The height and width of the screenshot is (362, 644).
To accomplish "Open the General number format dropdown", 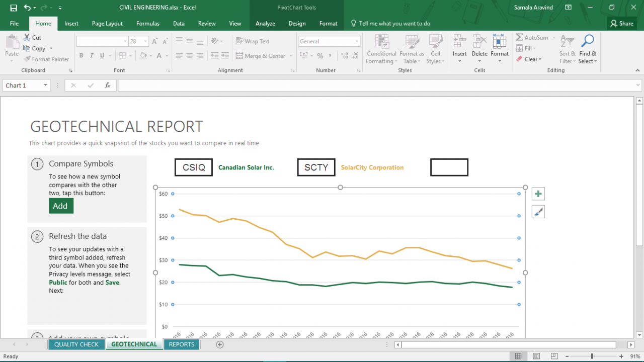I will [x=357, y=41].
